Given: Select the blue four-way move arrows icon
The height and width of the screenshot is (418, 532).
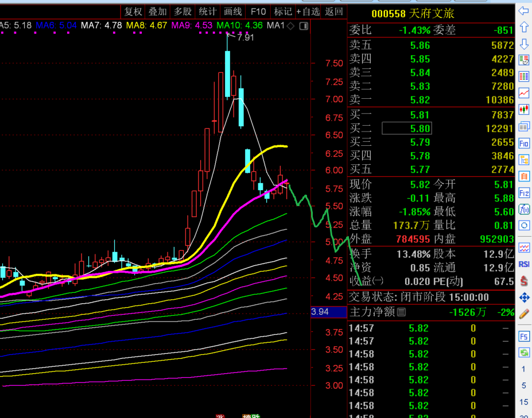Looking at the screenshot, I should 524,298.
